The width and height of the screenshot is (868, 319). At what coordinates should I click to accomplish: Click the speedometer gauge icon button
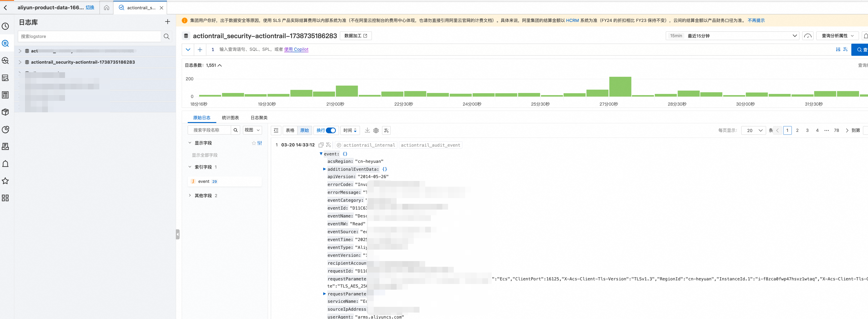click(x=808, y=36)
